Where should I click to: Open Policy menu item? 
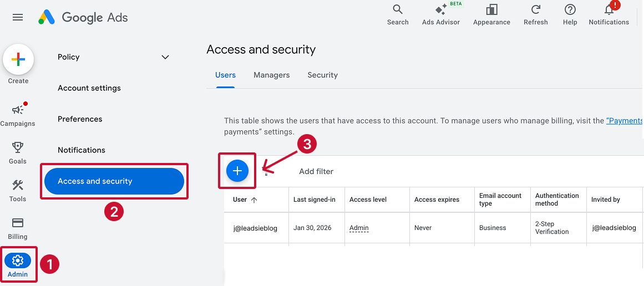(x=69, y=57)
